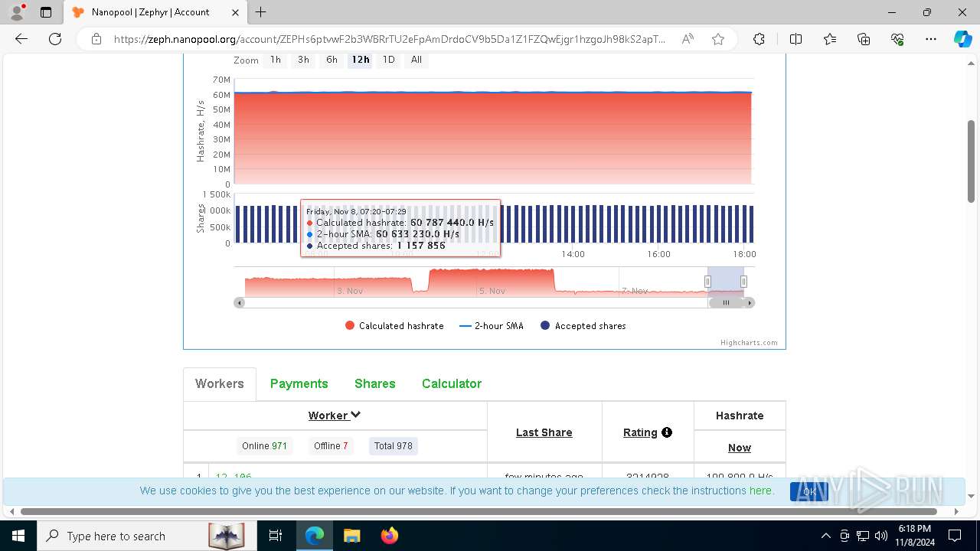Filter workers by Offline 7
This screenshot has width=980, height=551.
331,446
